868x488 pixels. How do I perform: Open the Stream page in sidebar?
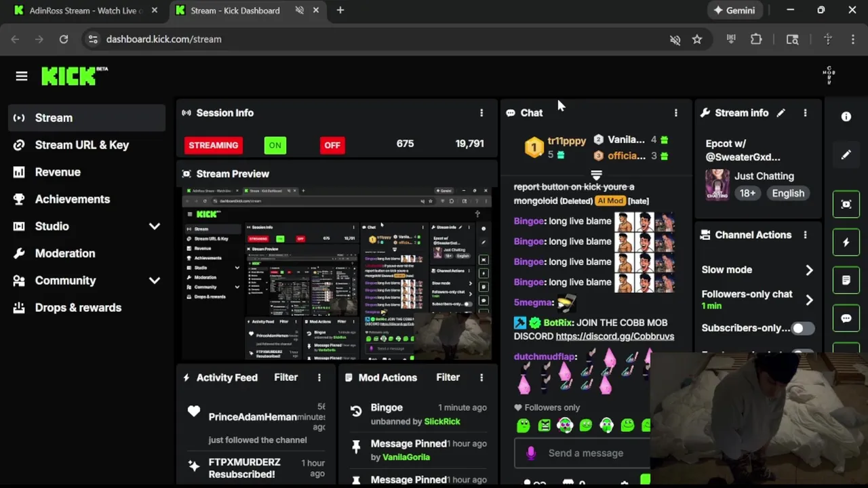[x=87, y=118]
